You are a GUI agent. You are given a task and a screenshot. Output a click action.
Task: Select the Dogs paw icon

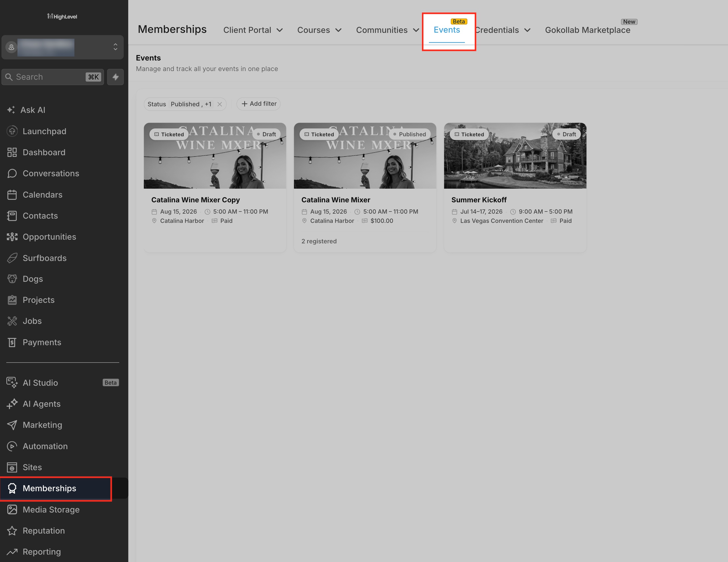pos(12,279)
